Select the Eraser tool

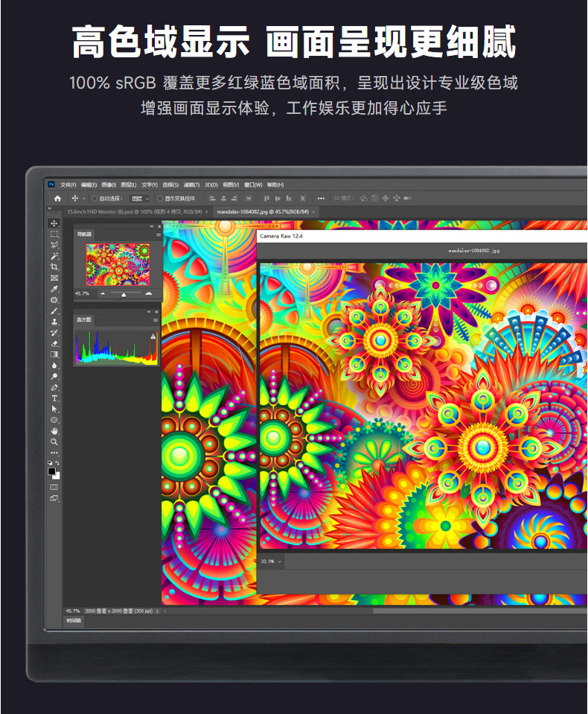(x=54, y=343)
